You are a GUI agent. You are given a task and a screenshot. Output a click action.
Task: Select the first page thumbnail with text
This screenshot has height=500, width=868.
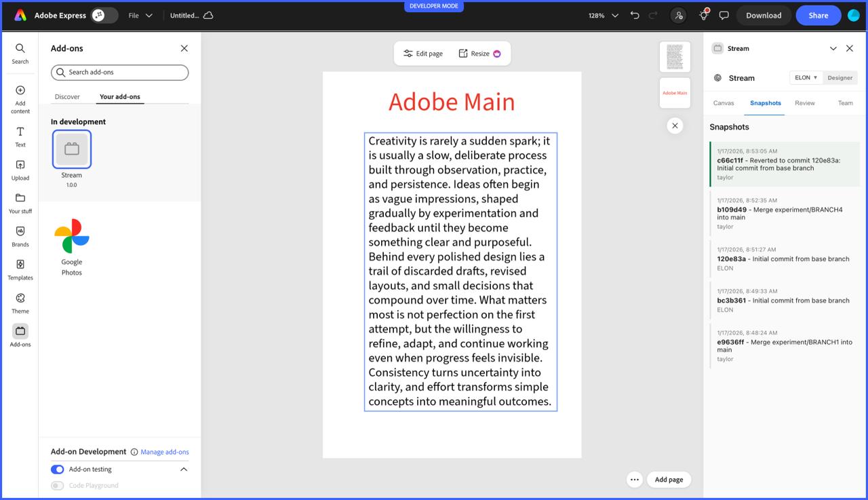(675, 57)
